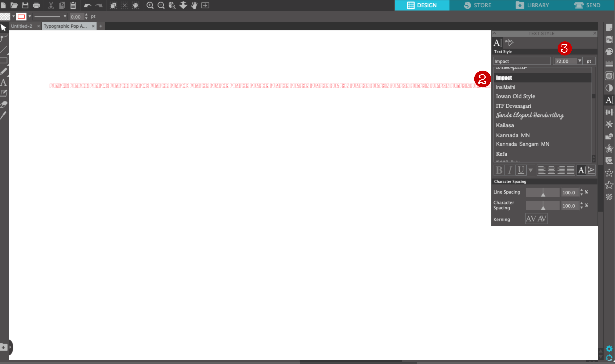Open the PixScan panel on the right sidebar

click(609, 39)
